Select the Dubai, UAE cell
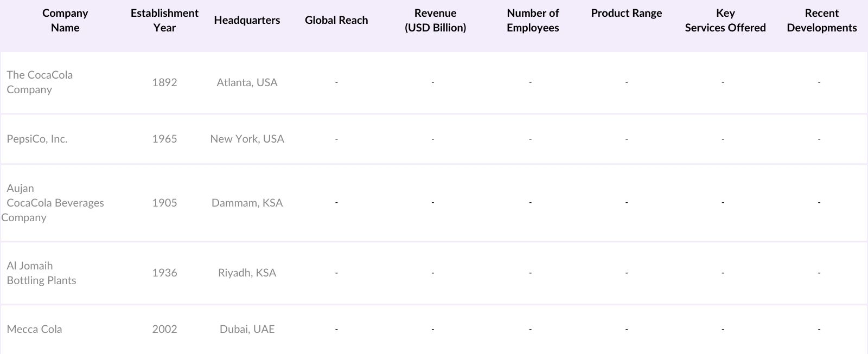The image size is (868, 354). pos(247,329)
